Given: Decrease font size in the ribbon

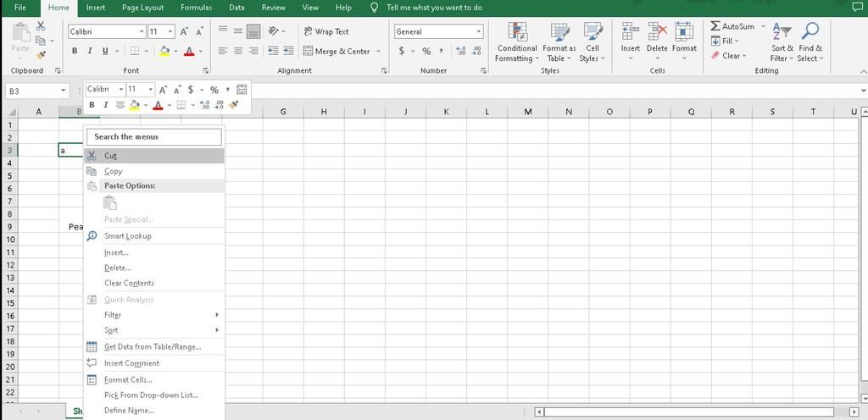Looking at the screenshot, I should click(x=199, y=31).
